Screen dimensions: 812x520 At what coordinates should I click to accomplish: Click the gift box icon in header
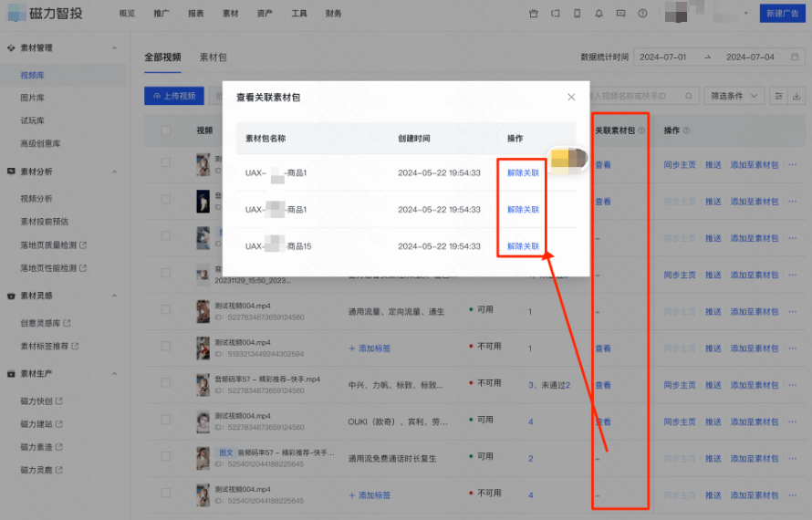point(534,14)
